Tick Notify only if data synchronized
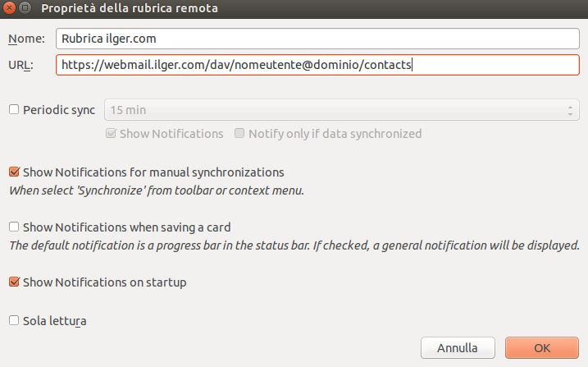588x367 pixels. point(239,133)
